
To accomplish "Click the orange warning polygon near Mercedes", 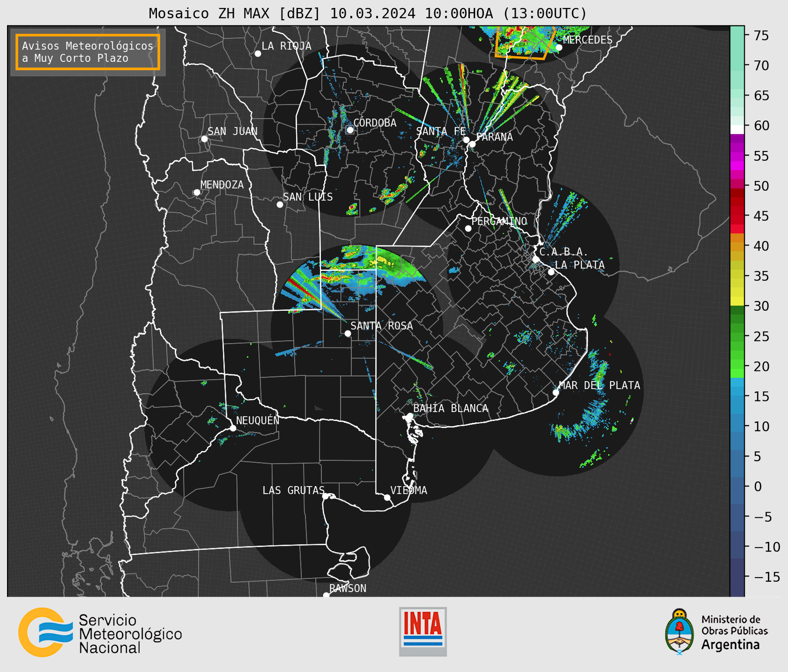I will pyautogui.click(x=525, y=43).
